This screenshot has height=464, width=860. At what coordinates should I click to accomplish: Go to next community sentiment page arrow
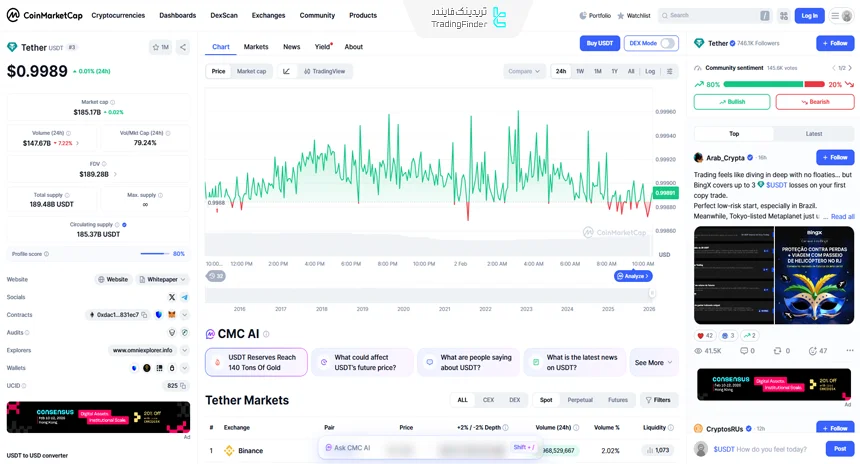coord(850,68)
